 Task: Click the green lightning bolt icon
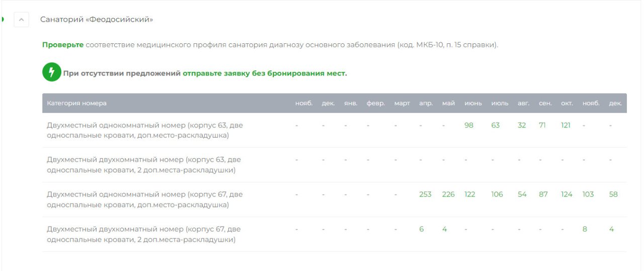click(x=51, y=73)
